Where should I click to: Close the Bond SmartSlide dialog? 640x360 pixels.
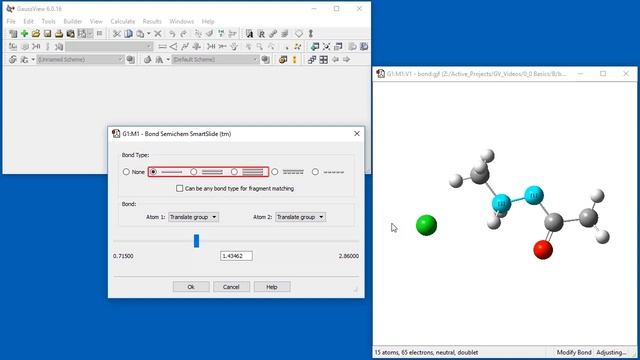pyautogui.click(x=357, y=133)
